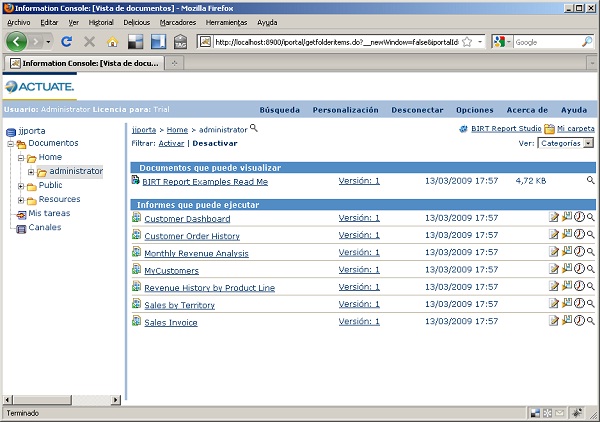Screen dimensions: 600x422
Task: Select Canales in the tree
Action: (45, 227)
